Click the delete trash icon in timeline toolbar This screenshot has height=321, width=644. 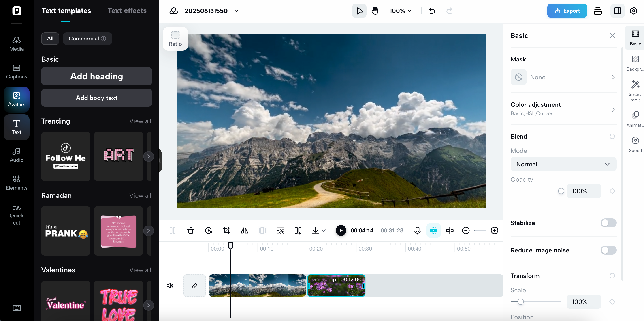tap(190, 230)
